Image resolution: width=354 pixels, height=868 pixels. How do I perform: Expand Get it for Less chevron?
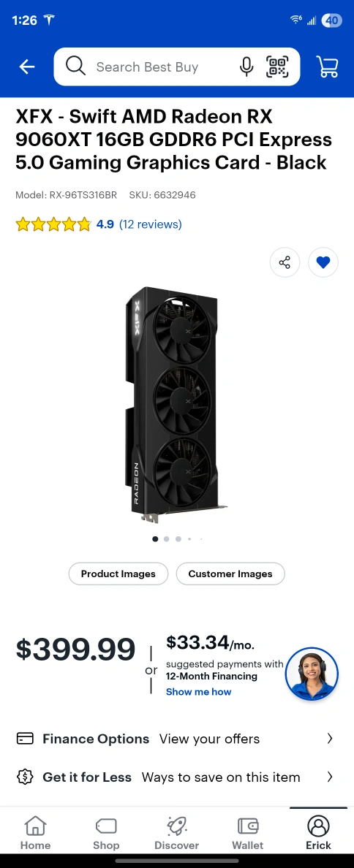pyautogui.click(x=330, y=777)
